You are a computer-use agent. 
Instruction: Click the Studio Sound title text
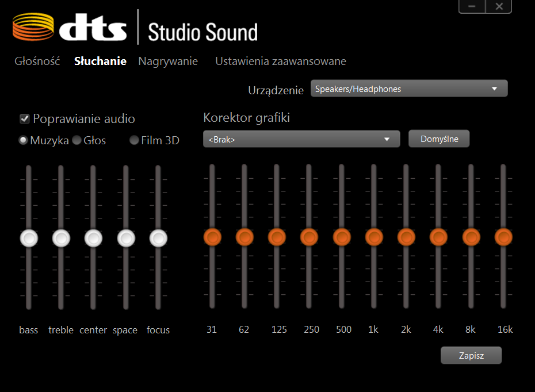[202, 32]
